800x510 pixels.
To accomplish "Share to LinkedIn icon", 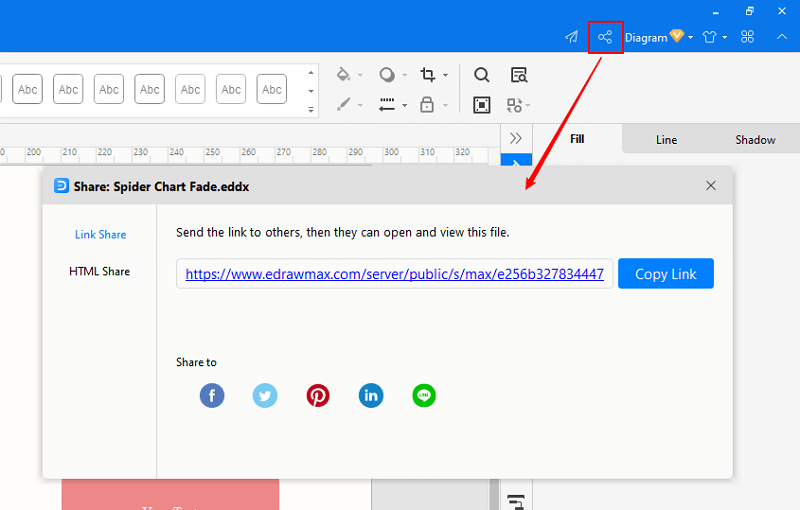I will (x=371, y=395).
